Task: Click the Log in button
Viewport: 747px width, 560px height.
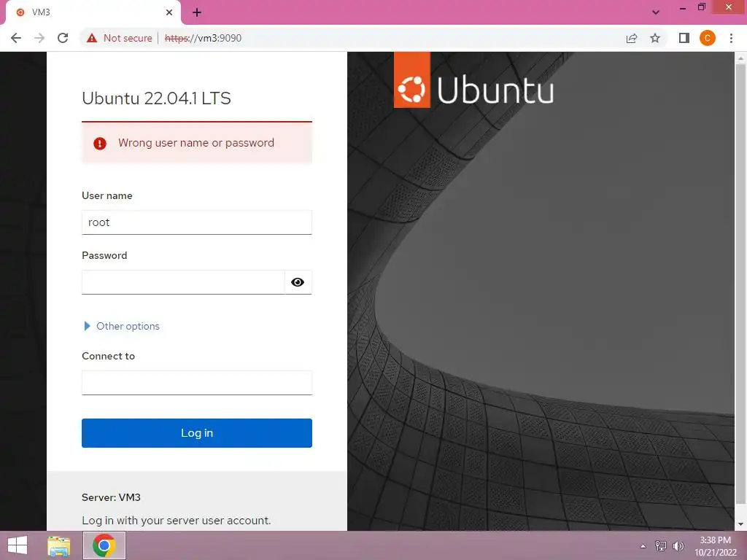Action: coord(197,433)
